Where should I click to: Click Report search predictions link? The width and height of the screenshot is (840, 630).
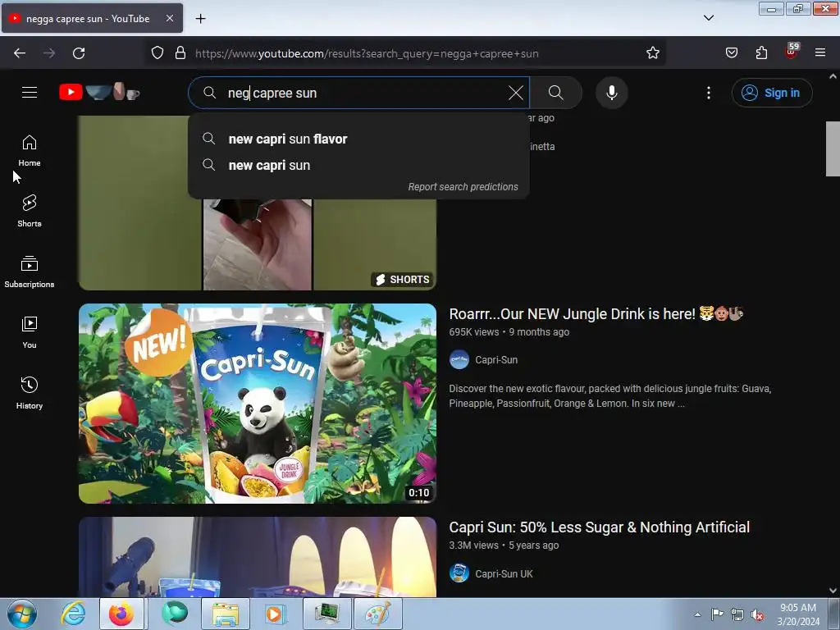tap(463, 187)
